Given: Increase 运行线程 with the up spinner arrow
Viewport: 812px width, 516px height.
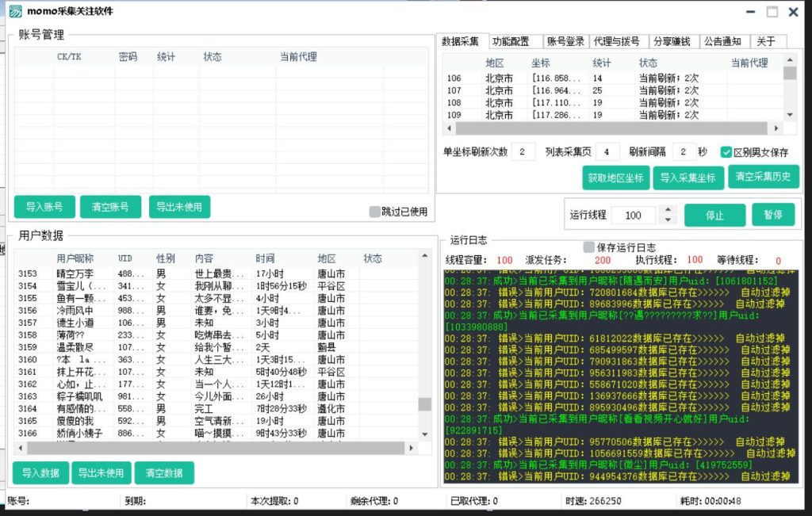Looking at the screenshot, I should pyautogui.click(x=668, y=210).
